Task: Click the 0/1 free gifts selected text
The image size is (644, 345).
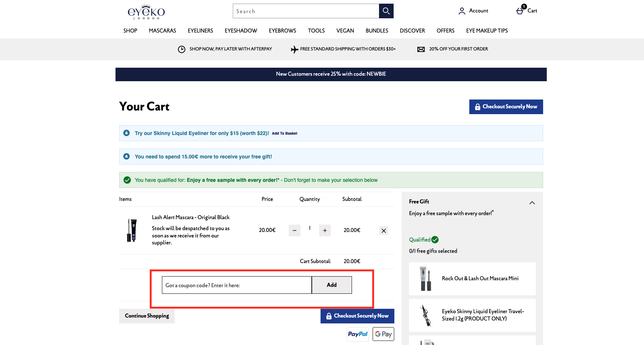Action: (x=433, y=251)
